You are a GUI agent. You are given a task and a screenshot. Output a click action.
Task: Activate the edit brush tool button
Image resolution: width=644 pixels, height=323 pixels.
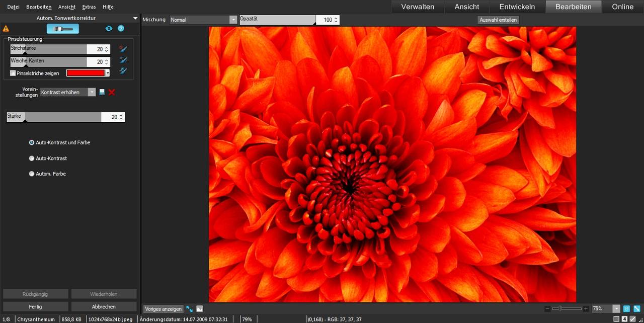tap(63, 29)
